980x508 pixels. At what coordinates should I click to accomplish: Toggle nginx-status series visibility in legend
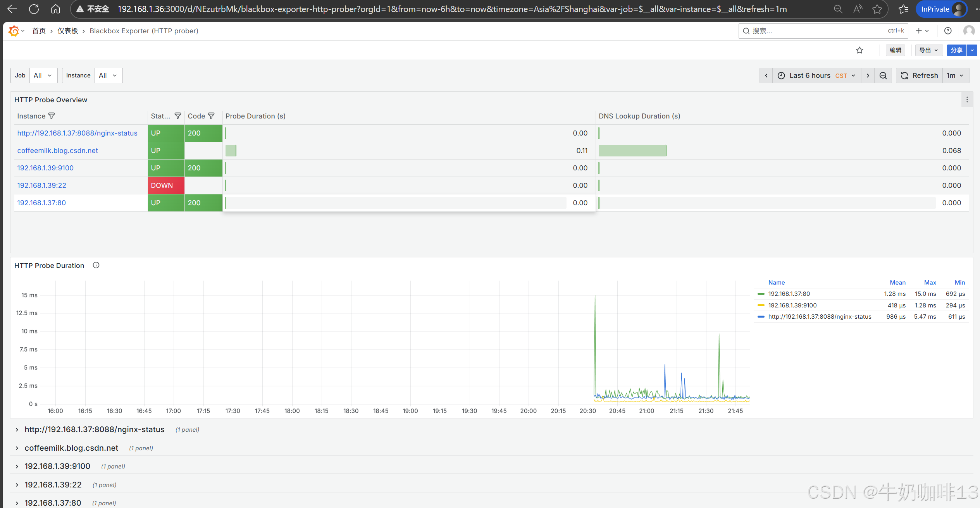point(820,317)
